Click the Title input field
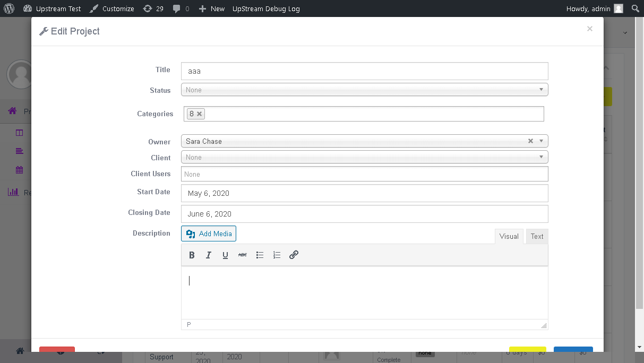Image resolution: width=644 pixels, height=363 pixels. pyautogui.click(x=364, y=71)
